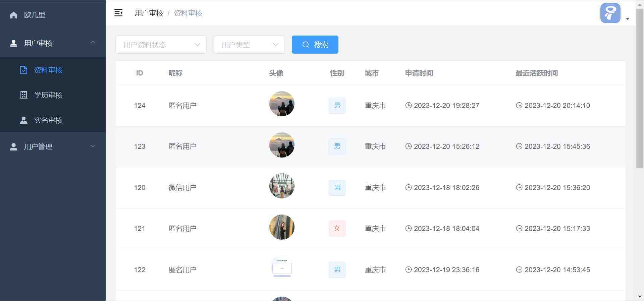Click the 申请时间 column header
644x301 pixels.
[x=419, y=73]
